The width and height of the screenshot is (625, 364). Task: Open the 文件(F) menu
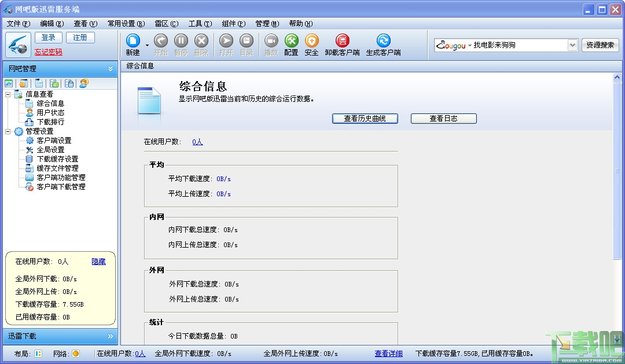pyautogui.click(x=19, y=24)
